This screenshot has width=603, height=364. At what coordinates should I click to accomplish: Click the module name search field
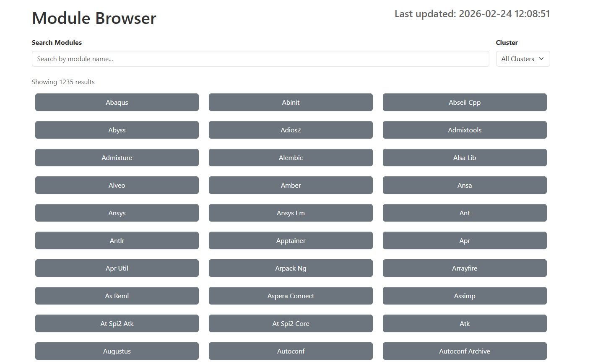tap(260, 59)
